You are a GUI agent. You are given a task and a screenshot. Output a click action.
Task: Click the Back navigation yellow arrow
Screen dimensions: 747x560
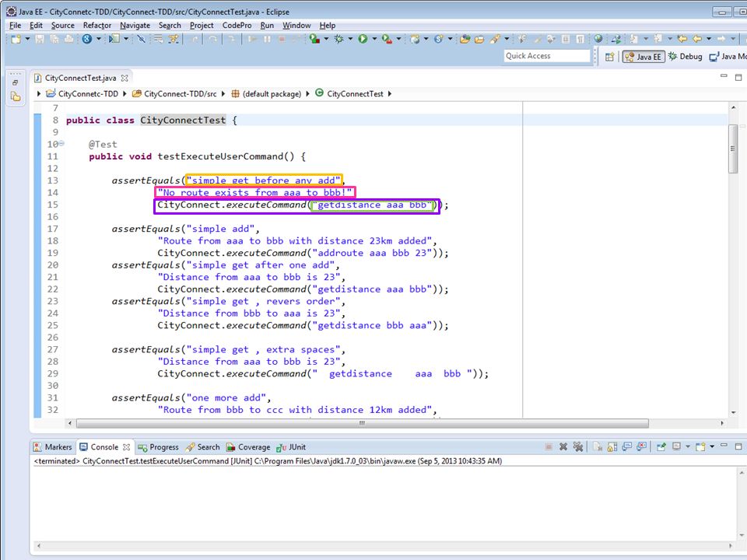[697, 39]
